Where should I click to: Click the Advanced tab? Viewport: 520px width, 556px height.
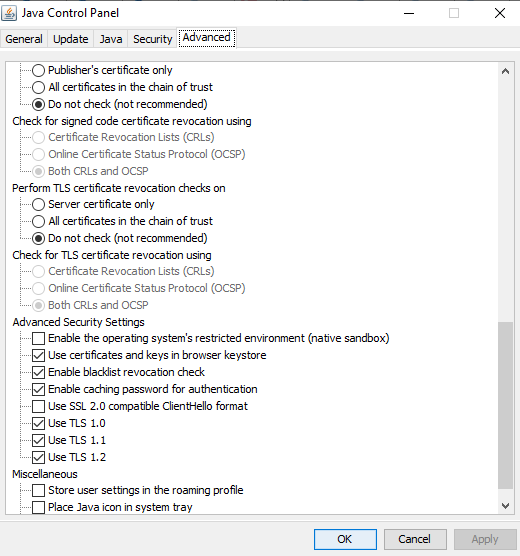point(207,37)
